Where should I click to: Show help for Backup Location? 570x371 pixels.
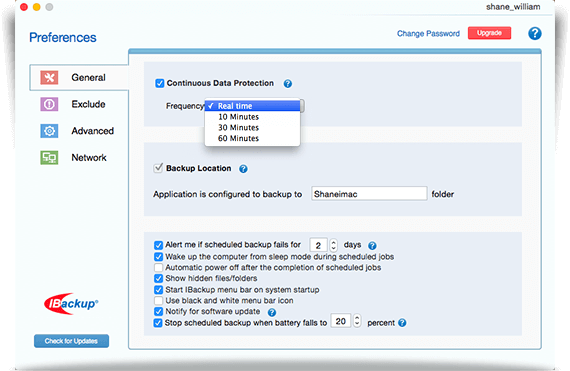243,169
